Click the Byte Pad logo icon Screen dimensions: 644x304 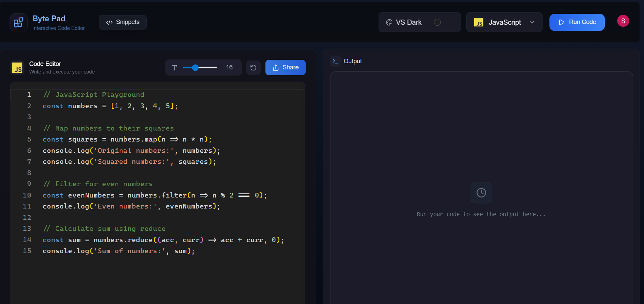pos(18,23)
